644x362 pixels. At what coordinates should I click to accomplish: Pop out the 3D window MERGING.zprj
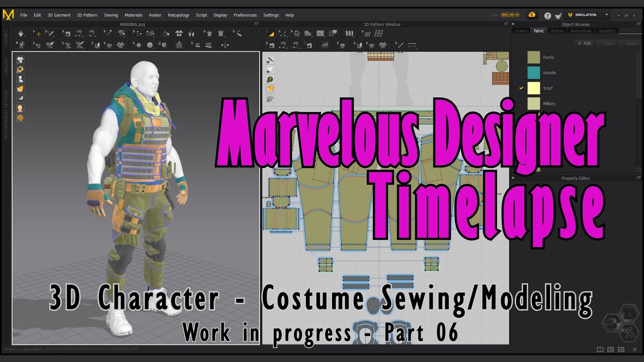pos(256,24)
